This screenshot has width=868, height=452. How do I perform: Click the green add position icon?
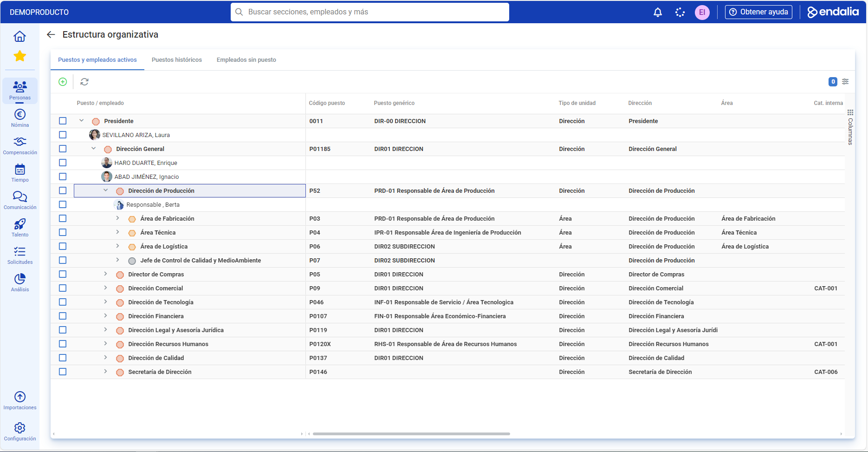click(x=63, y=82)
